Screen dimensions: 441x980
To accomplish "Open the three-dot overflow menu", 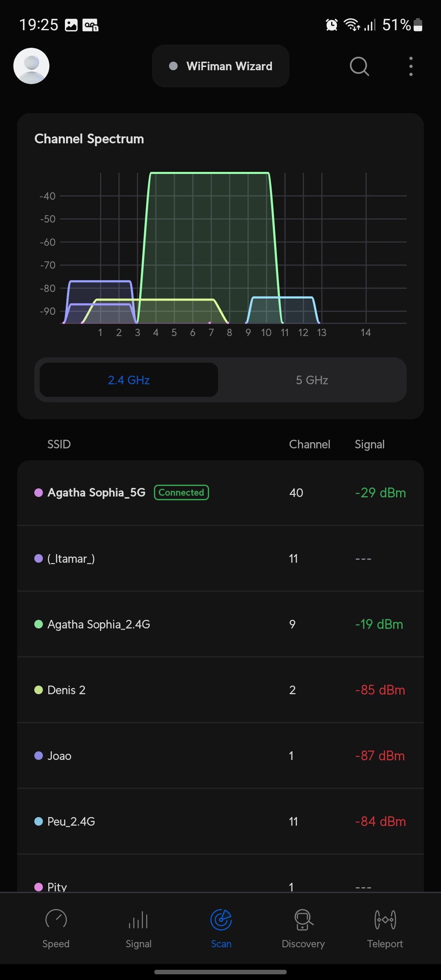I will tap(411, 66).
